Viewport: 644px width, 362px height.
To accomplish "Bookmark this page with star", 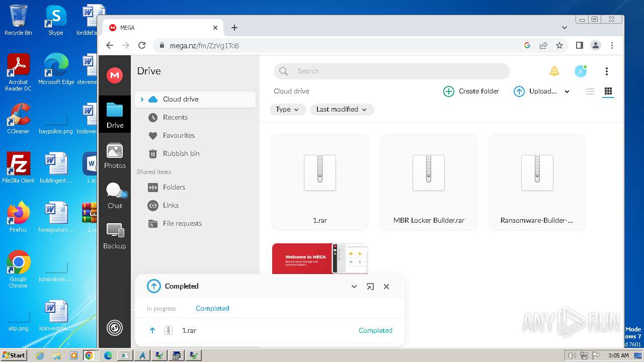I will click(x=559, y=45).
